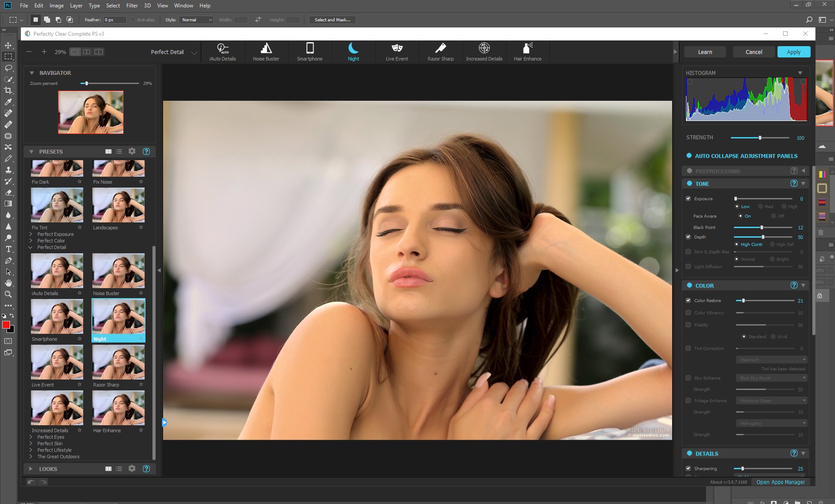
Task: Select the Photoshop Zoom tool
Action: 8,294
